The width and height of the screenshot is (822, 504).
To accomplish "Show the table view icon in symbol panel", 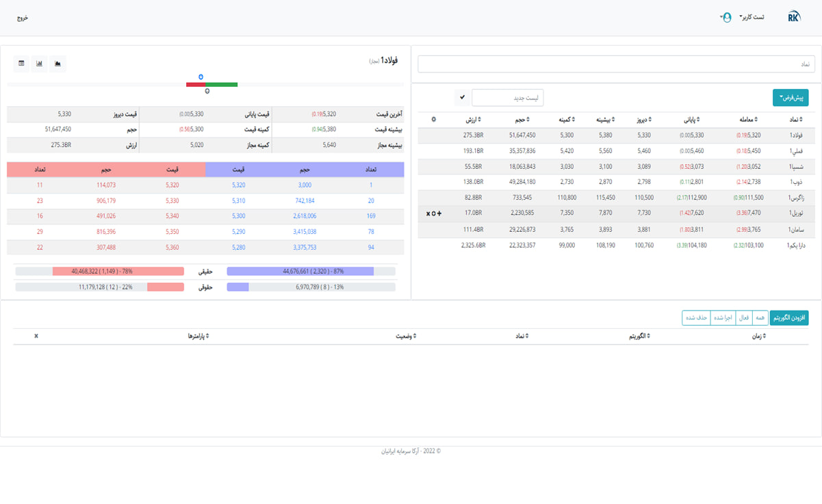I will click(x=22, y=64).
